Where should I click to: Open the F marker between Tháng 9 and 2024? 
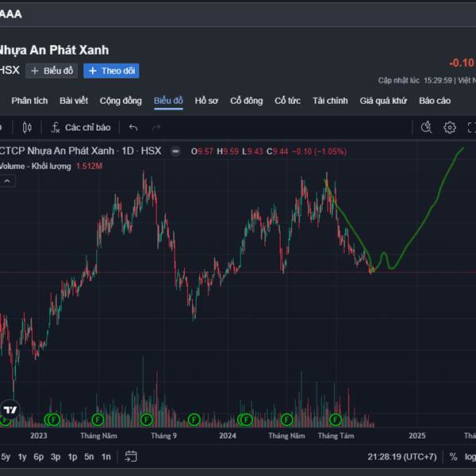(x=194, y=420)
